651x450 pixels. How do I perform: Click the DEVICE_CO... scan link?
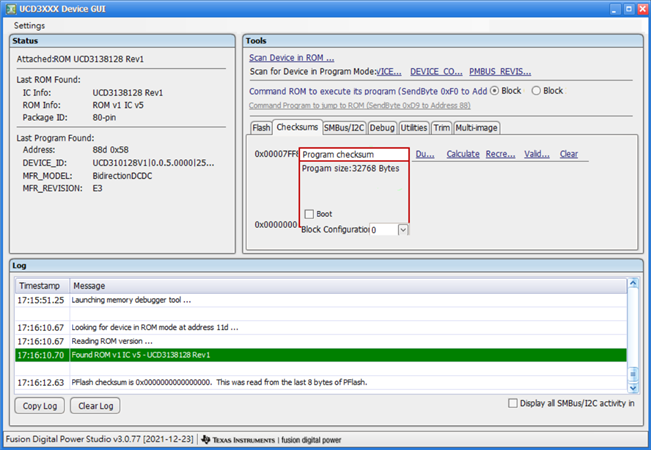436,71
